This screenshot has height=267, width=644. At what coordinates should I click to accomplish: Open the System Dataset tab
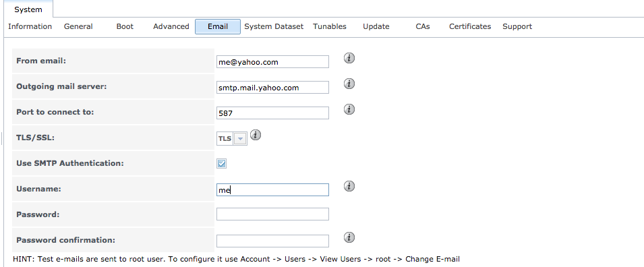click(x=274, y=26)
